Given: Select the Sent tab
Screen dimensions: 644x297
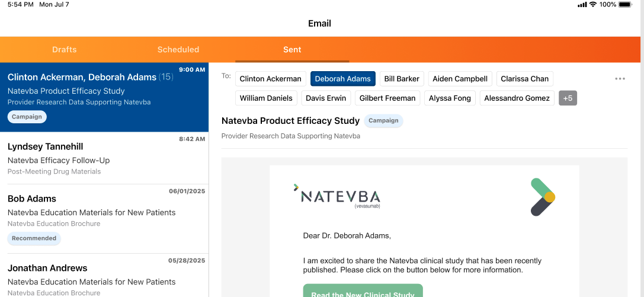Looking at the screenshot, I should [292, 50].
